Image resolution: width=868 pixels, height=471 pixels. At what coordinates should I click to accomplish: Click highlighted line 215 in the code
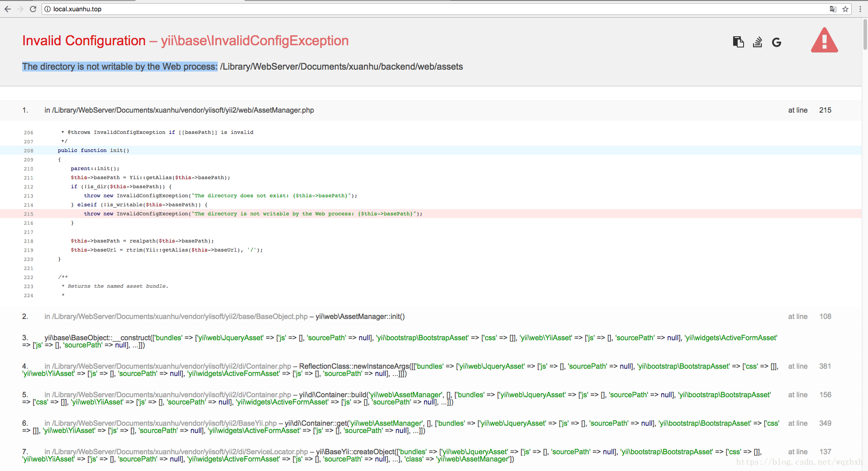point(253,214)
